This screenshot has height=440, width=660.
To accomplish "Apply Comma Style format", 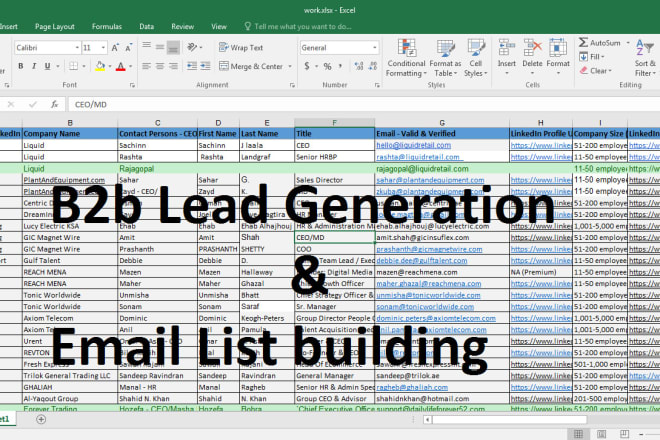I will coord(340,66).
